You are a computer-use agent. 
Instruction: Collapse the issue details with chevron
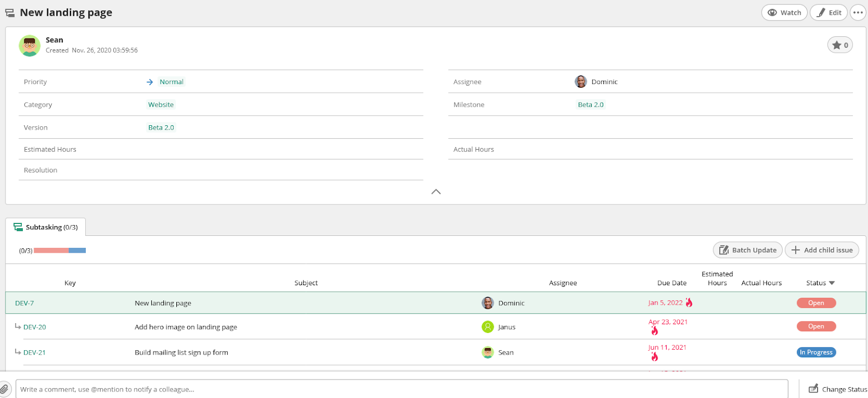point(436,191)
